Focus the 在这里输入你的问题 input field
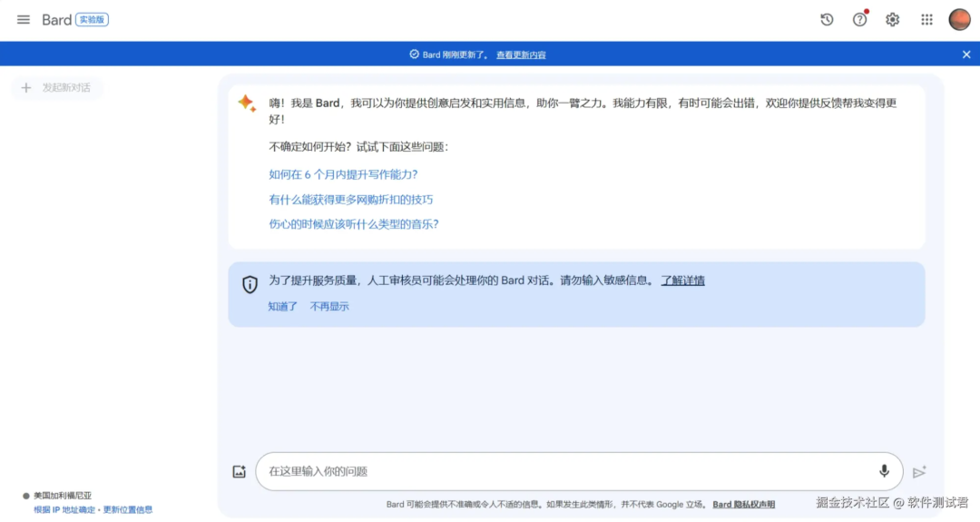The image size is (980, 522). click(579, 471)
